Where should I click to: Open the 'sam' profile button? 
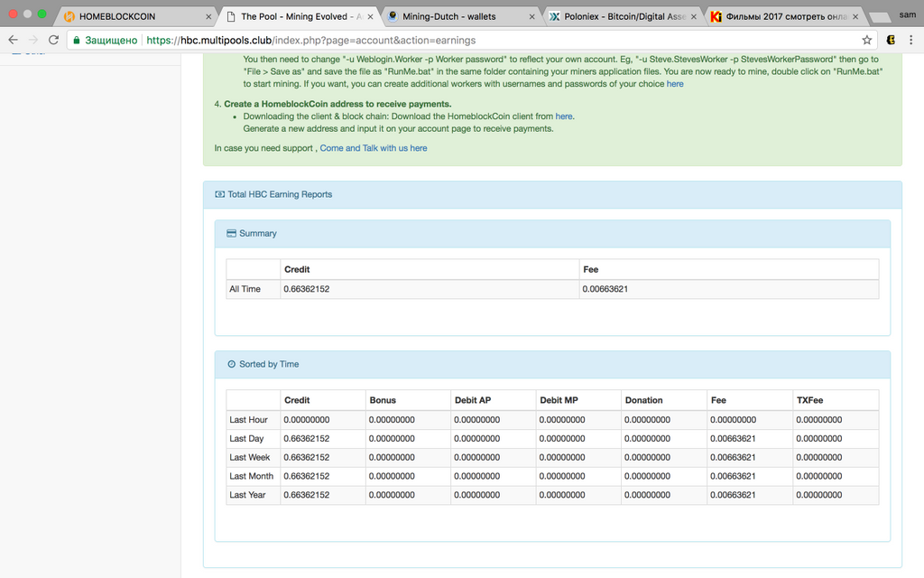point(907,14)
